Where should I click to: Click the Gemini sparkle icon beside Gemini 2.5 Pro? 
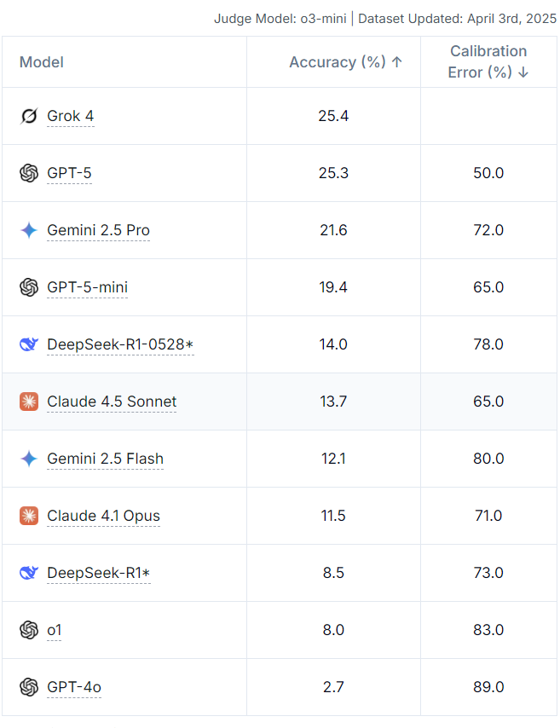29,230
